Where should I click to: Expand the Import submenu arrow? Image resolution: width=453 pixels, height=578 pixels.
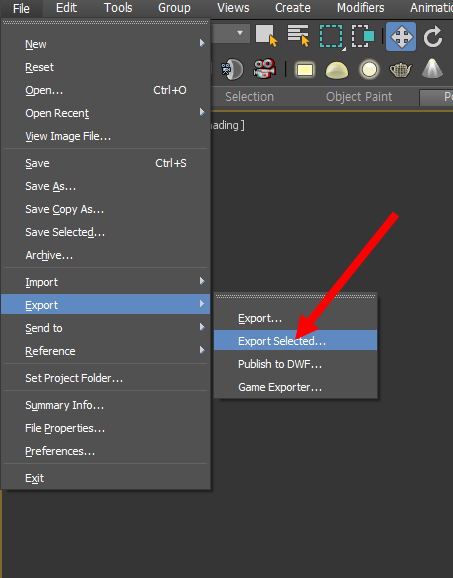(x=202, y=281)
